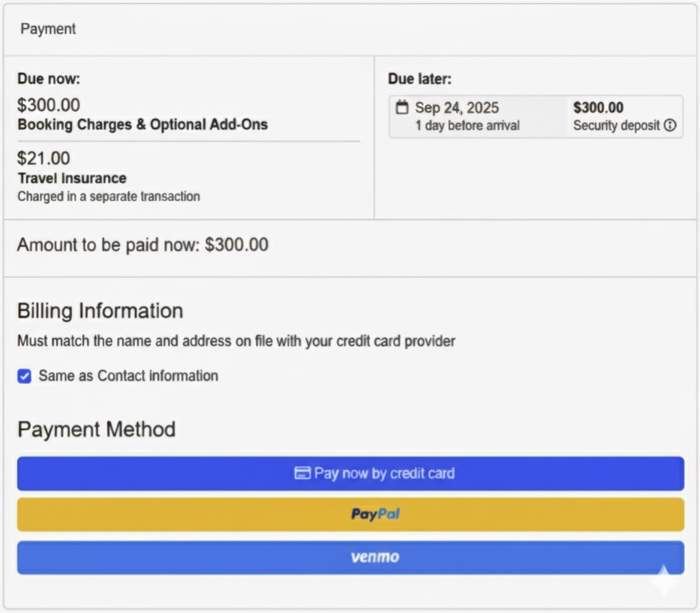Click "Charged in a separate transaction" note
The image size is (700, 613).
[x=108, y=196]
